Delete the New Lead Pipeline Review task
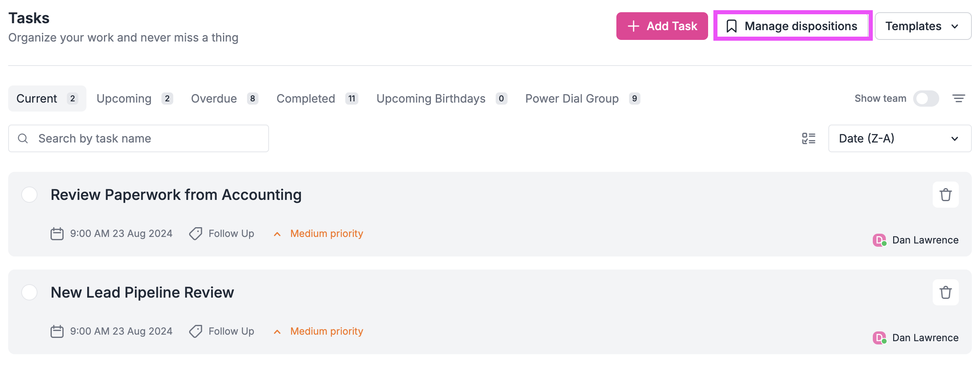Image resolution: width=980 pixels, height=377 pixels. click(946, 292)
